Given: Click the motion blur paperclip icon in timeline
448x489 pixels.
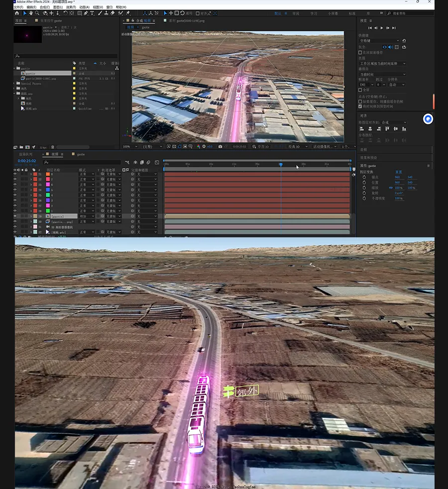Looking at the screenshot, I should [x=148, y=162].
